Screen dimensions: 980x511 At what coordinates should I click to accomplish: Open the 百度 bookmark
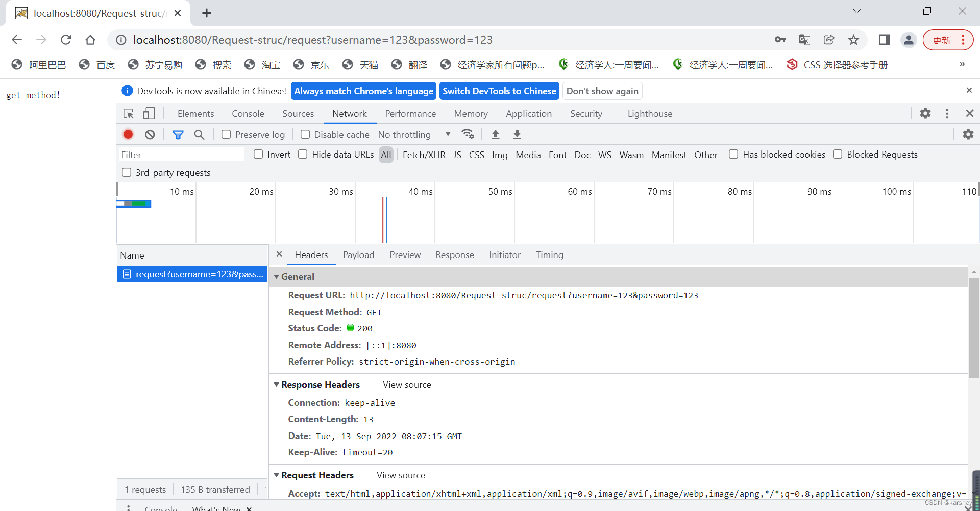(97, 65)
